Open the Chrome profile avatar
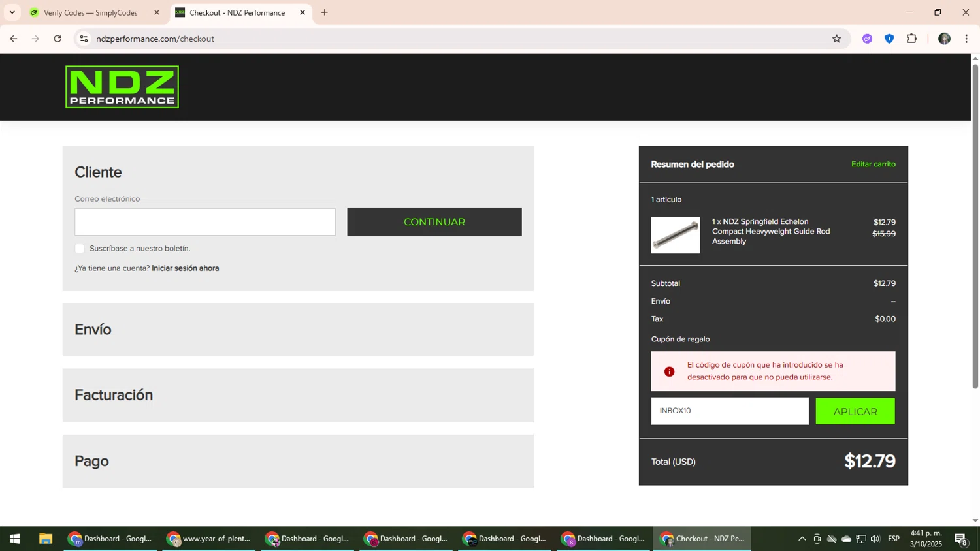Screen dimensions: 980x551 (944, 39)
